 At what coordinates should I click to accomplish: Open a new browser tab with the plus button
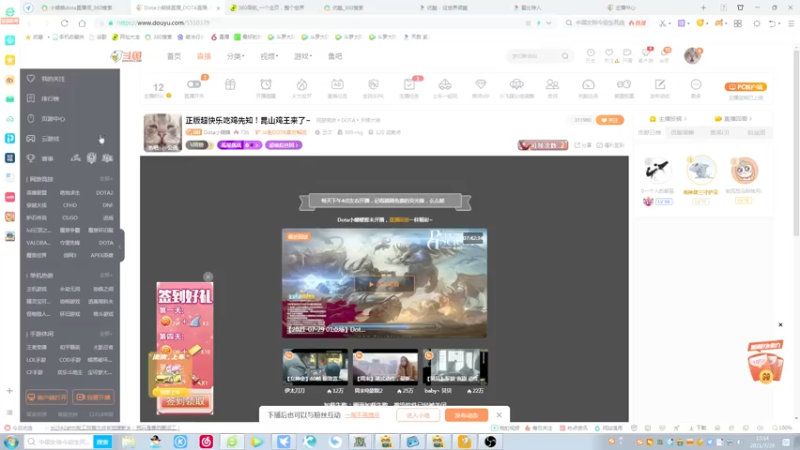703,8
